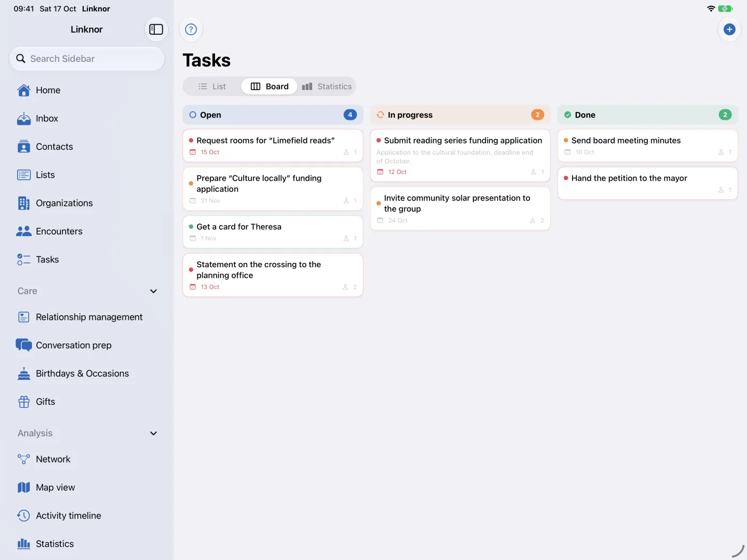Click the In progress column header
The image size is (747, 560).
pyautogui.click(x=460, y=115)
